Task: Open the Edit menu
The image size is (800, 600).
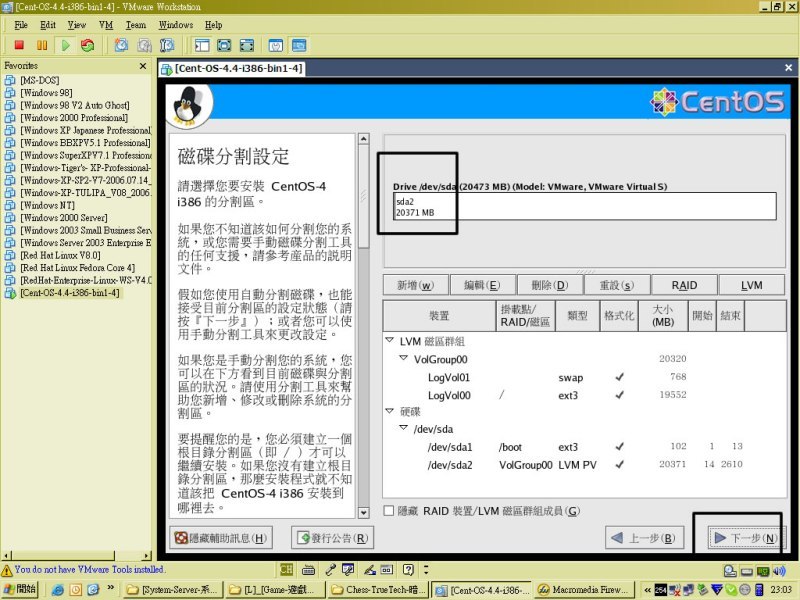Action: click(x=47, y=25)
